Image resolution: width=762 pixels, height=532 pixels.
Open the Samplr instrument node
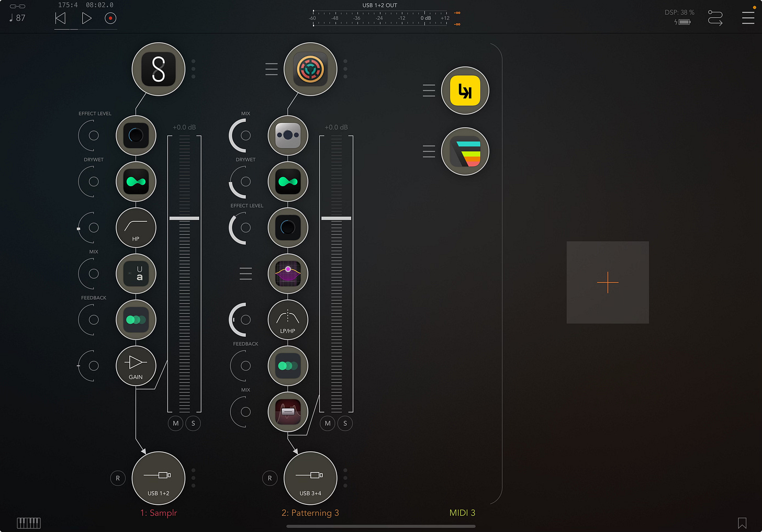pyautogui.click(x=159, y=69)
